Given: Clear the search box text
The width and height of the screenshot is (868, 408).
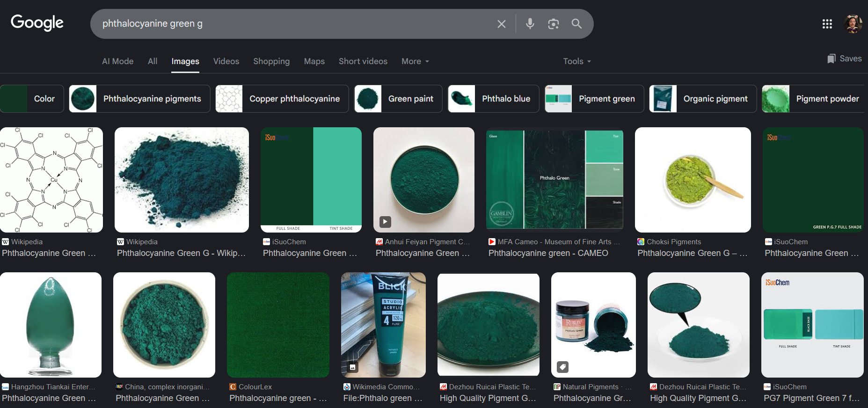Looking at the screenshot, I should click(x=501, y=24).
